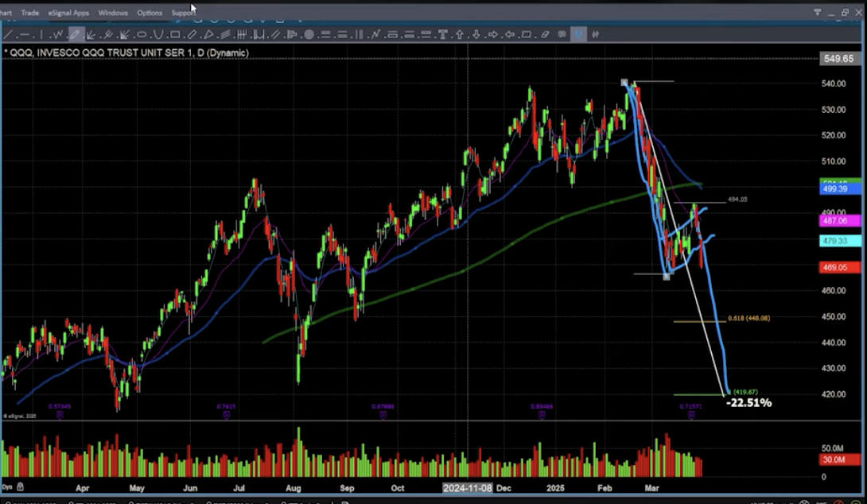The width and height of the screenshot is (867, 504).
Task: Toggle the lock icon beside Dyn
Action: pos(20,487)
